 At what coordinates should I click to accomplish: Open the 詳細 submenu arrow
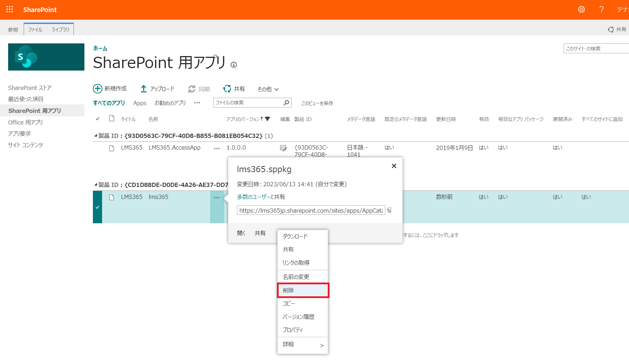pos(322,345)
